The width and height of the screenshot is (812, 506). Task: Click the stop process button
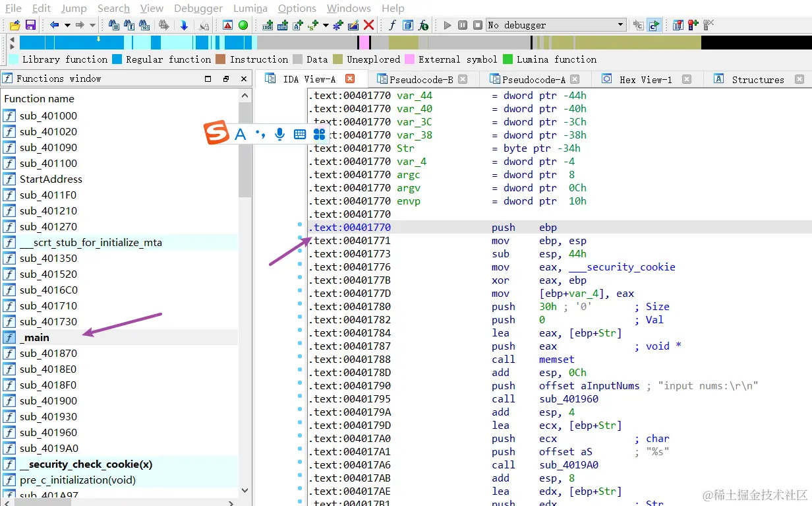pos(478,25)
